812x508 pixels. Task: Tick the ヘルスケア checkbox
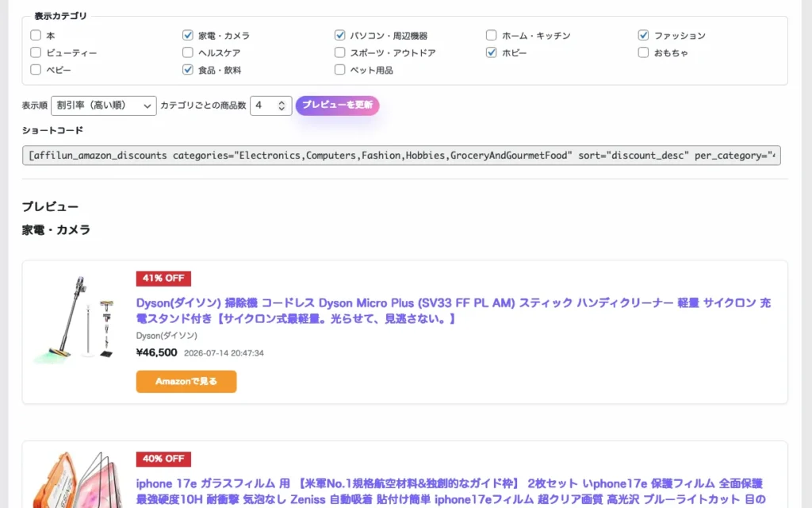tap(187, 52)
